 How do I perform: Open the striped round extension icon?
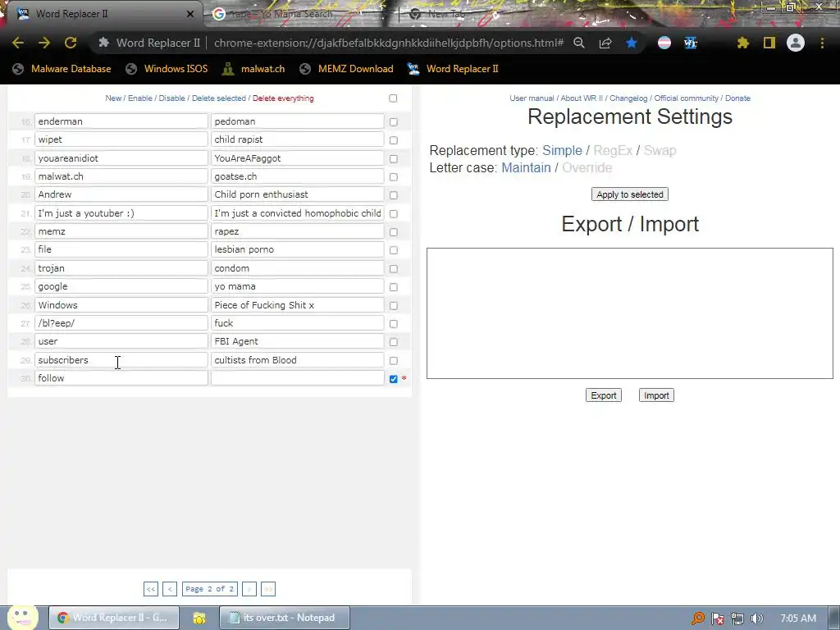pyautogui.click(x=664, y=43)
